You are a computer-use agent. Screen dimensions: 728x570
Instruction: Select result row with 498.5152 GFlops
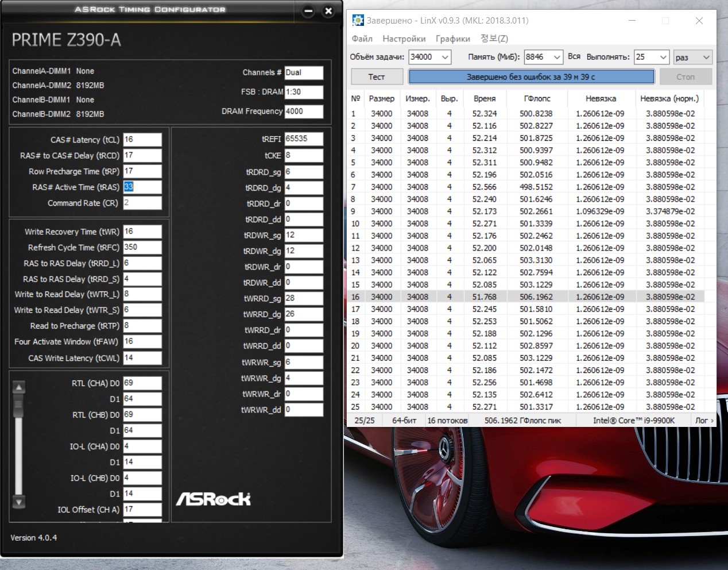click(x=526, y=187)
